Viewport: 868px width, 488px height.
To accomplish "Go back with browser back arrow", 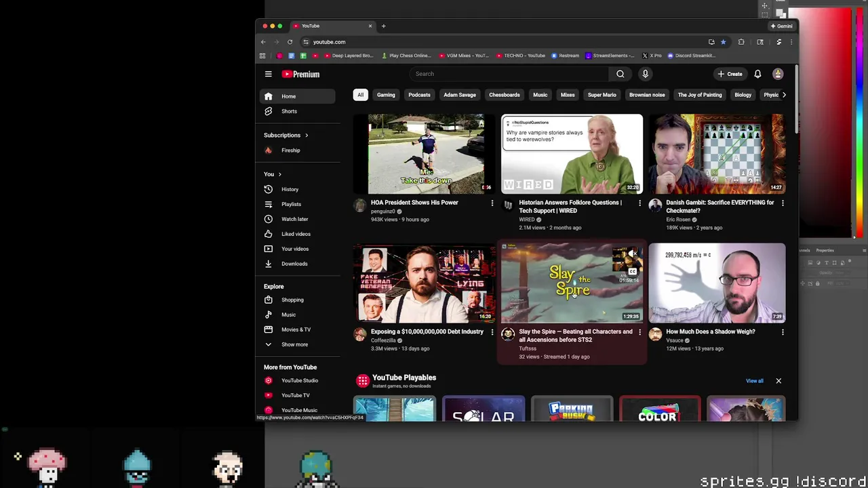I will tap(263, 42).
